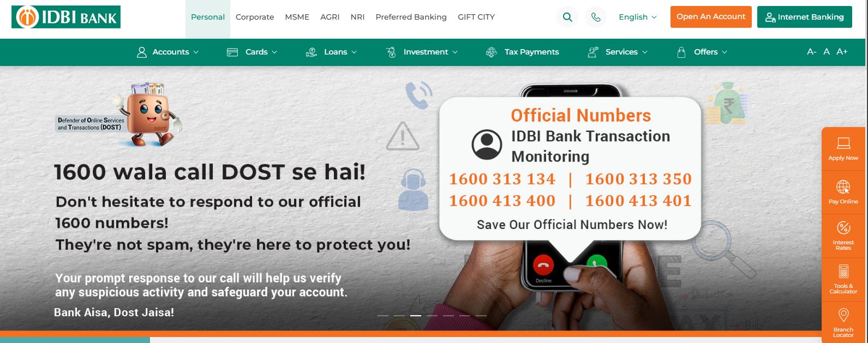Viewport: 868px width, 343px height.
Task: Click the phone contact icon in header
Action: click(x=596, y=17)
